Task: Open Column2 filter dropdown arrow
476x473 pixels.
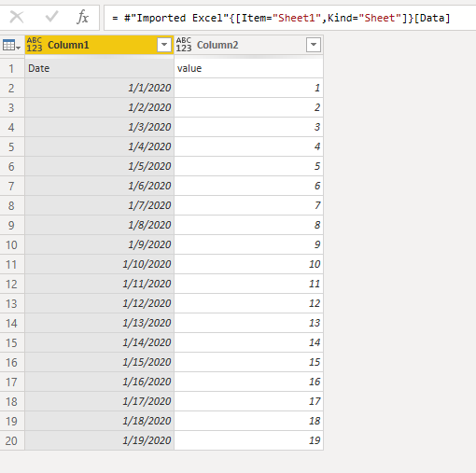Action: point(314,45)
